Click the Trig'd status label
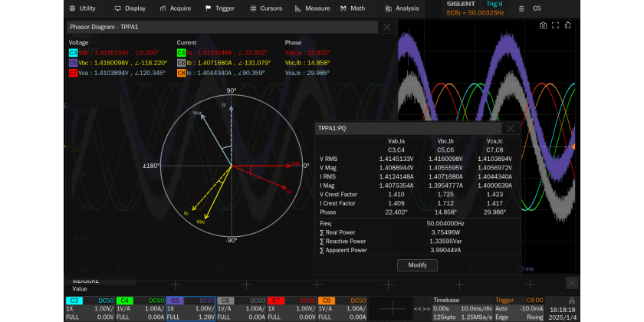The height and width of the screenshot is (322, 644). (x=495, y=5)
